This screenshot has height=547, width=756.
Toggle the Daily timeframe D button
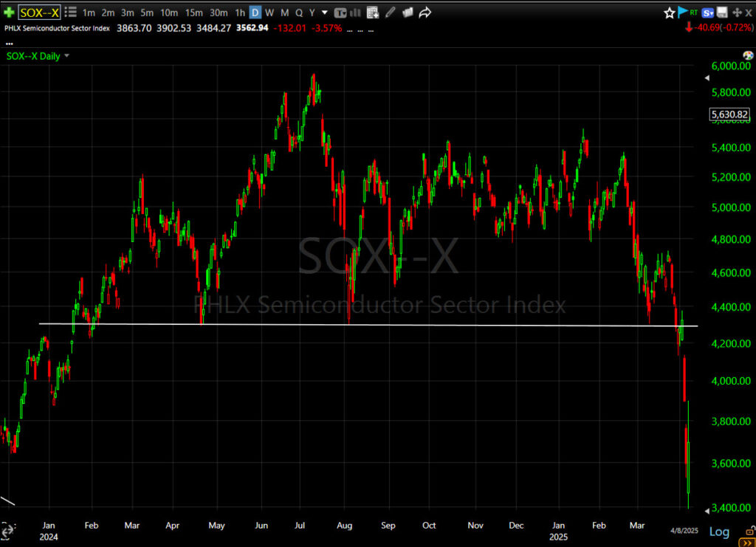tap(255, 13)
